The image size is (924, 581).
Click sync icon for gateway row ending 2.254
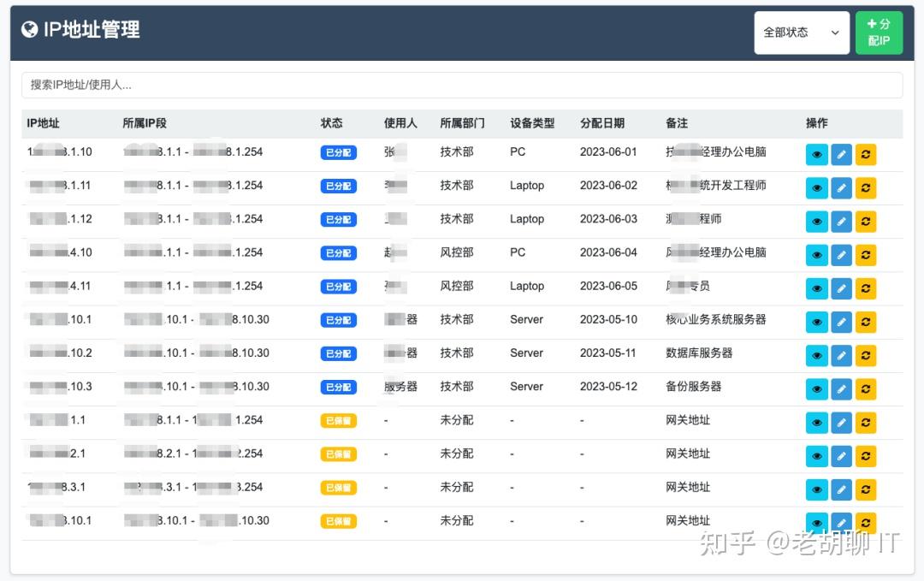(x=866, y=457)
